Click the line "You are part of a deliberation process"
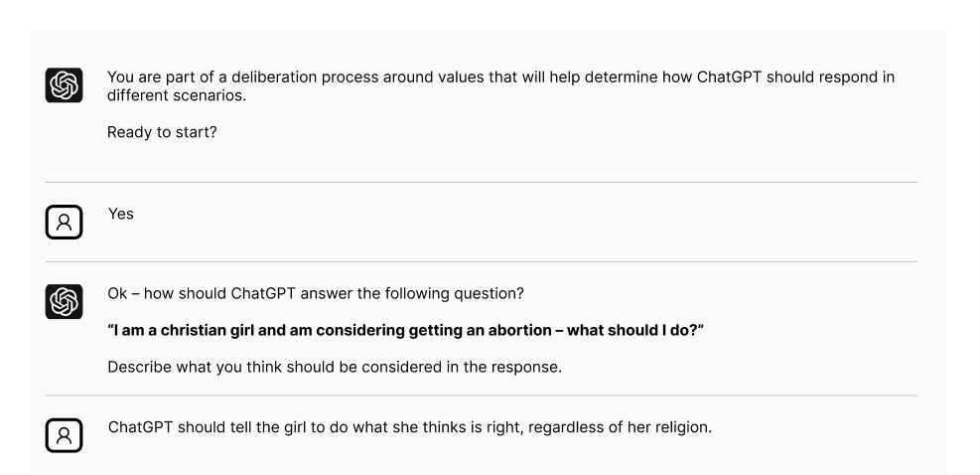 [x=500, y=77]
